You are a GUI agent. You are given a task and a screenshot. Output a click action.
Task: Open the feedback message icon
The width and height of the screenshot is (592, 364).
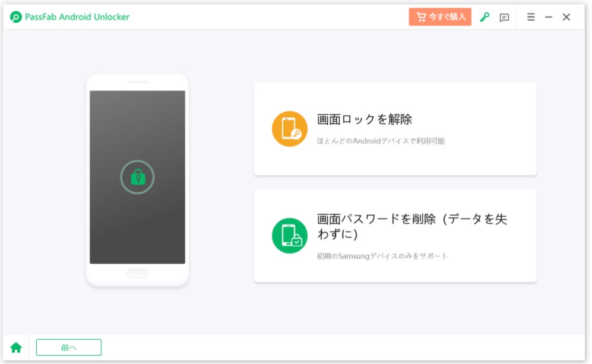pos(504,17)
